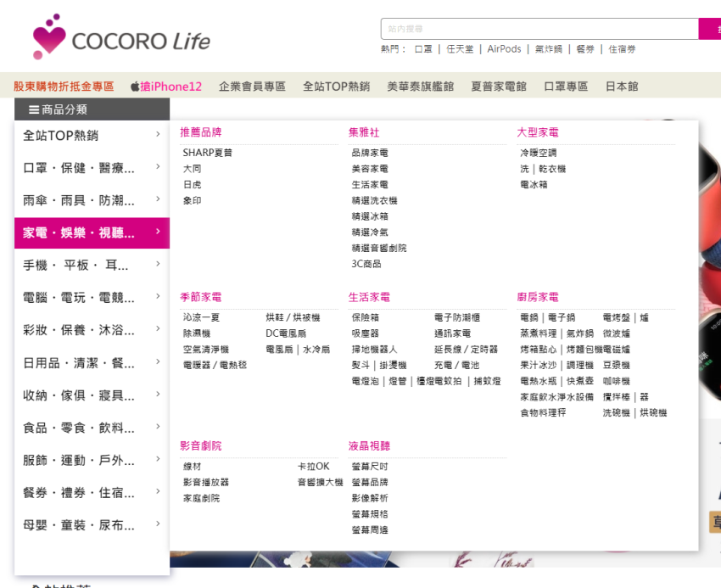Open 電冰箱 under 大型家電
Image resolution: width=721 pixels, height=588 pixels.
[534, 184]
